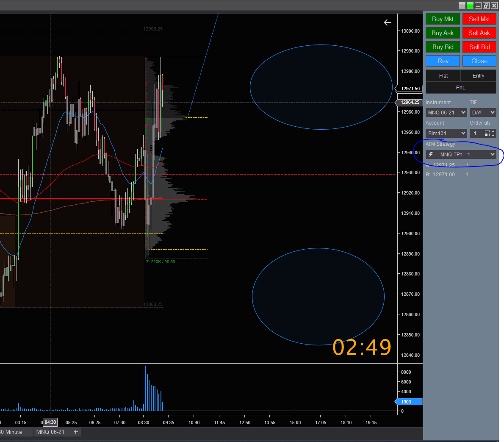Click the B: 12971.00 bid row
The image size is (504, 442).
pos(447,174)
